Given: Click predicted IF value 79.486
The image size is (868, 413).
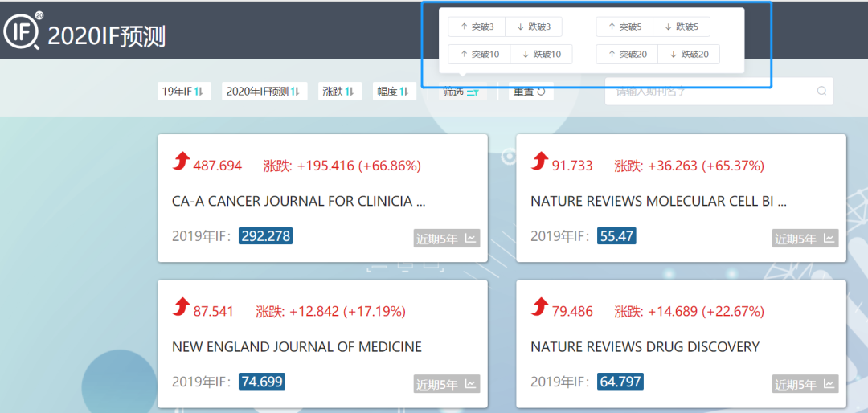Looking at the screenshot, I should pos(572,311).
